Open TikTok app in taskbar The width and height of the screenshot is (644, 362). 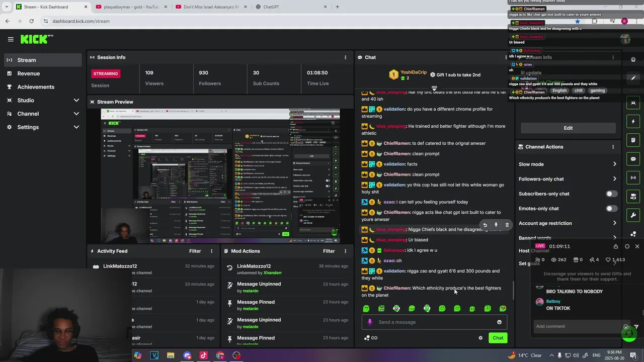(203, 355)
